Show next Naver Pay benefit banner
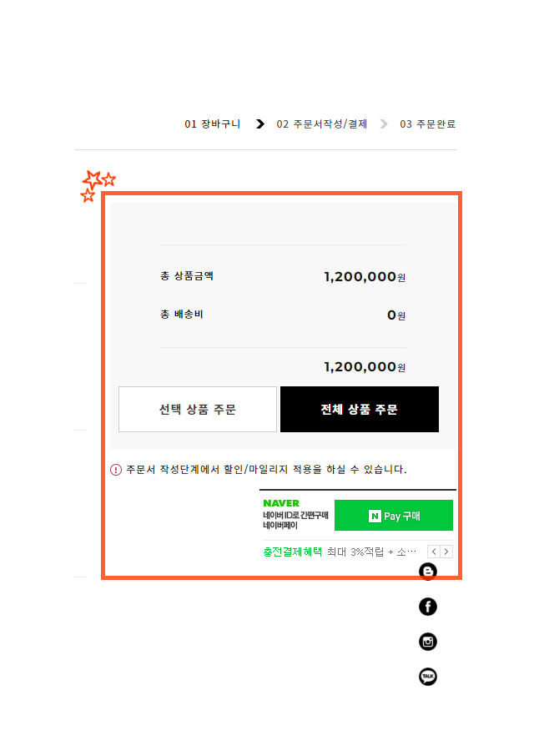Image resolution: width=549 pixels, height=756 pixels. (x=446, y=552)
